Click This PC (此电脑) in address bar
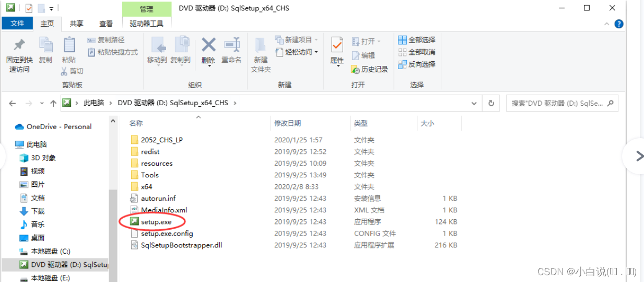644x282 pixels. (x=93, y=103)
